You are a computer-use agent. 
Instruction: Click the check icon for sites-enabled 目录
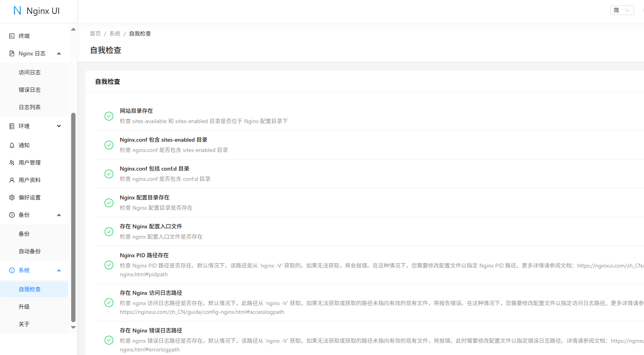coord(109,145)
